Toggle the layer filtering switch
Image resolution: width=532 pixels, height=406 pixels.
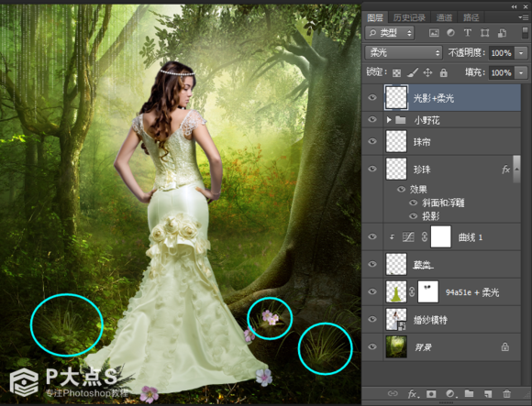(x=525, y=33)
